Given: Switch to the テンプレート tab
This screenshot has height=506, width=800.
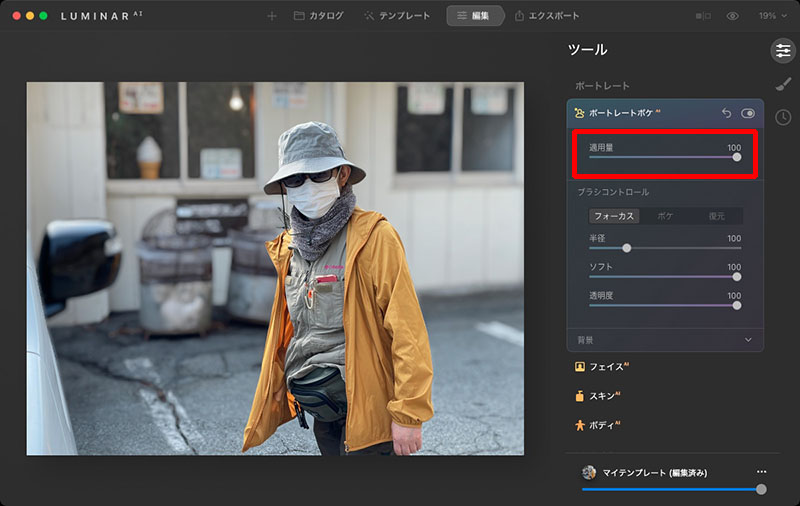Looking at the screenshot, I should (397, 16).
